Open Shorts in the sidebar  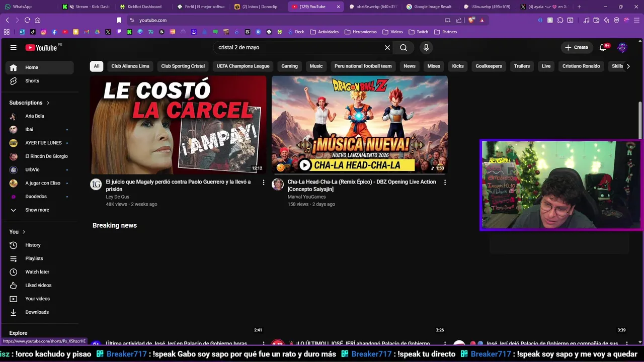40,80
